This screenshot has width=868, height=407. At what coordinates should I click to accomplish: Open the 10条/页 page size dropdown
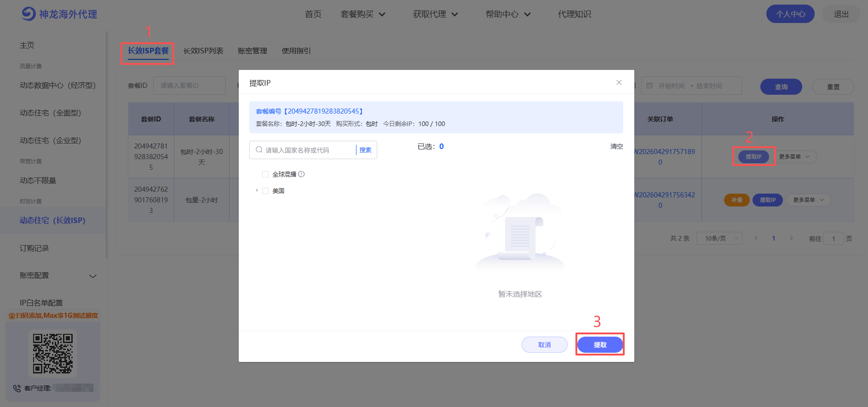click(719, 238)
